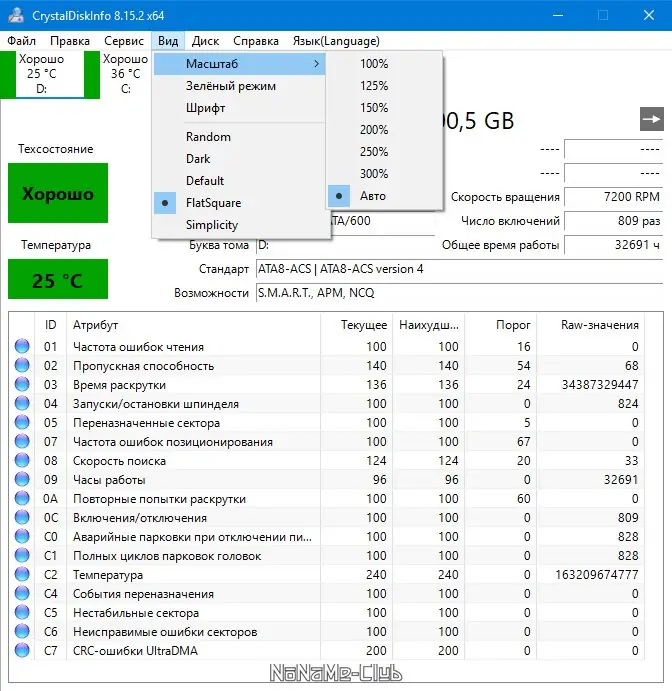Viewport: 672px width, 691px height.
Task: Set scale to 125%
Action: click(x=384, y=85)
